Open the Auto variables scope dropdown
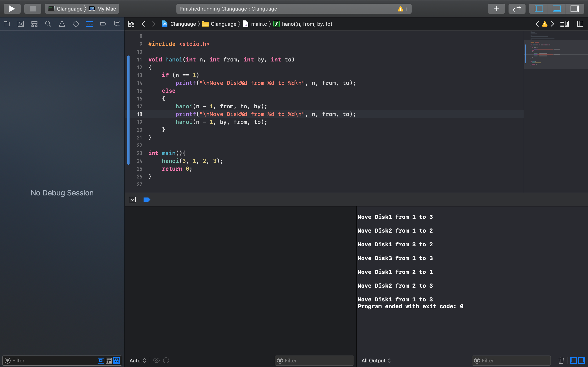Screen dimensions: 588x367 (138, 360)
